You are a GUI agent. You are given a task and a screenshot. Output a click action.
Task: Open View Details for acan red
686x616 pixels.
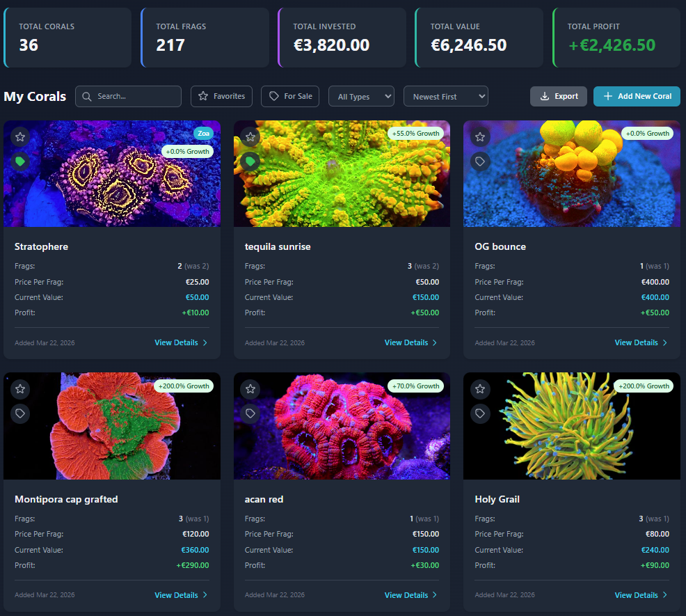pyautogui.click(x=406, y=594)
